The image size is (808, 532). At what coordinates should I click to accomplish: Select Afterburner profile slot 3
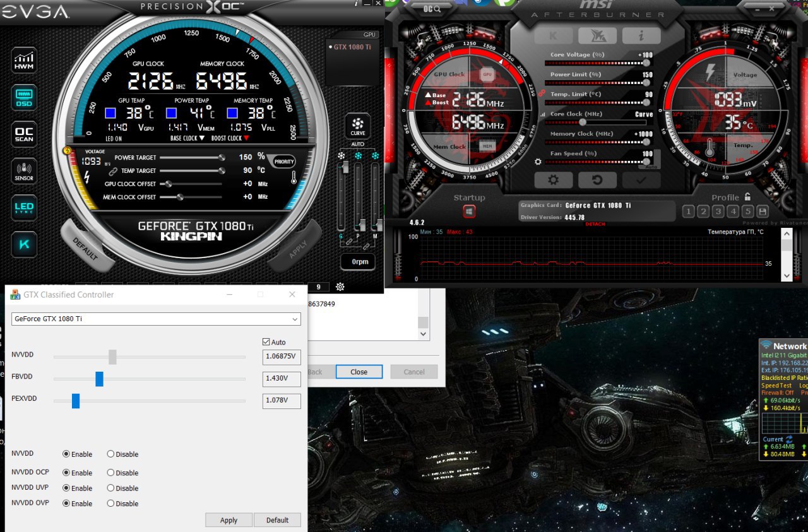(718, 211)
